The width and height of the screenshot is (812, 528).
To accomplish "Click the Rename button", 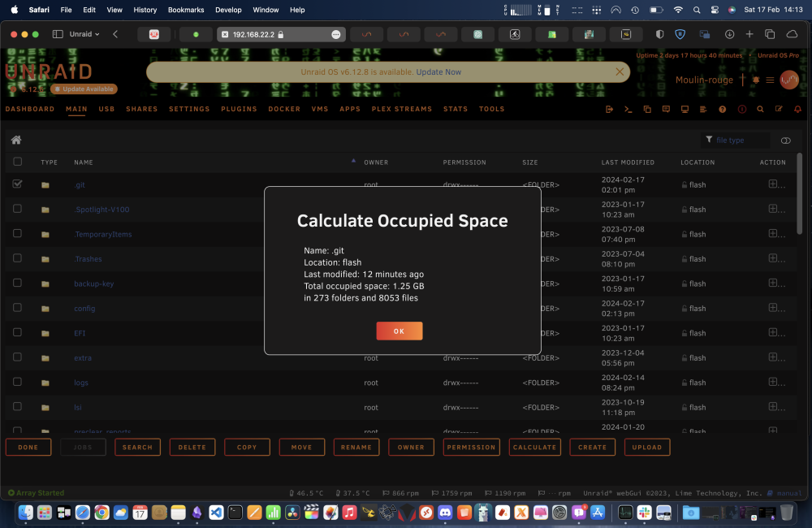I will coord(356,447).
